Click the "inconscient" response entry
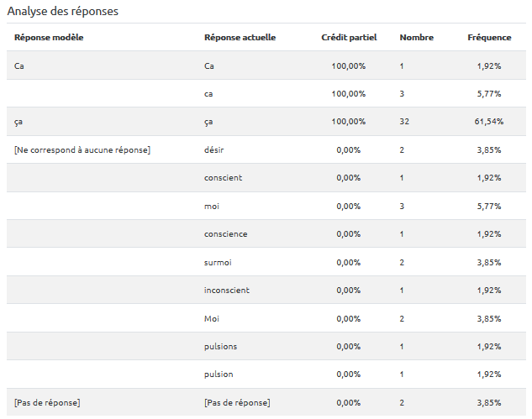 pos(226,291)
